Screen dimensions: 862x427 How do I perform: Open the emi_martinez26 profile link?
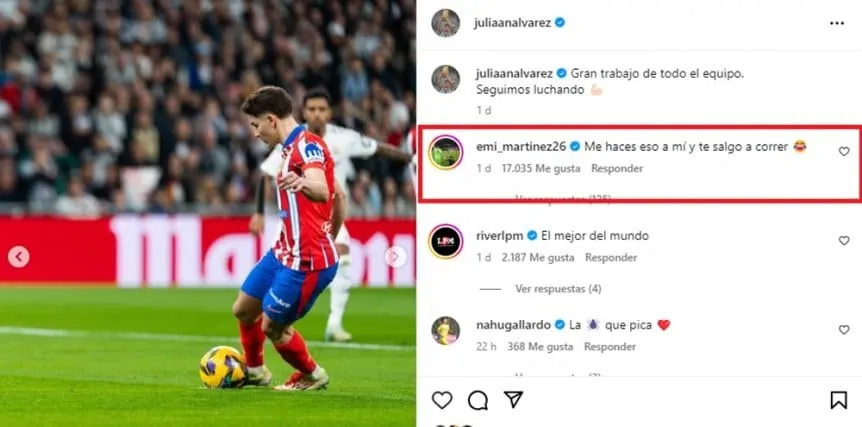click(522, 147)
